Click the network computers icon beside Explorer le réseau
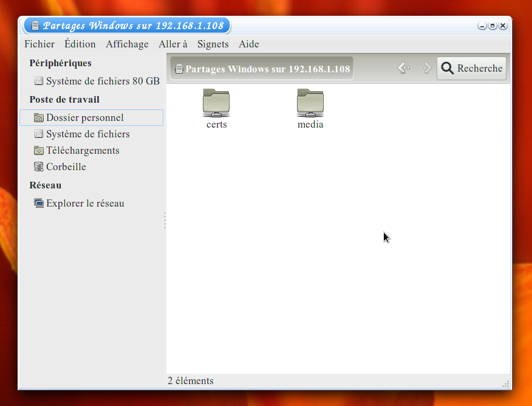 [x=39, y=204]
